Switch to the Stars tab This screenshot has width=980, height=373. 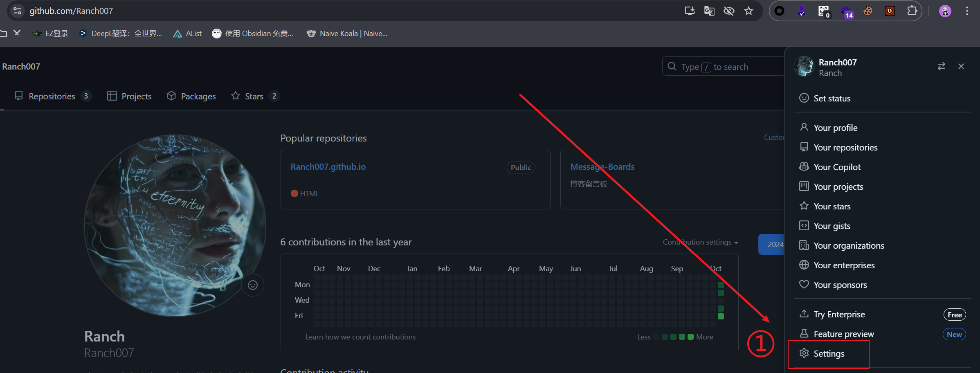pos(254,96)
